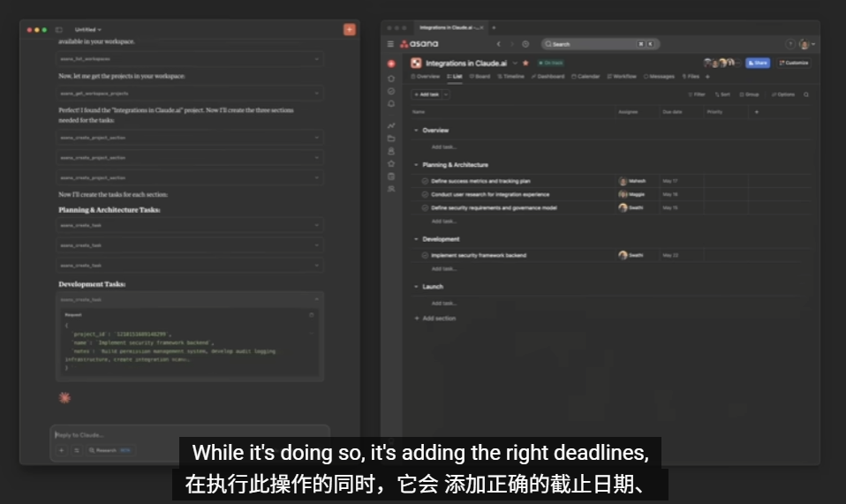This screenshot has width=846, height=504.
Task: Open the Options button in the task toolbar
Action: [783, 94]
